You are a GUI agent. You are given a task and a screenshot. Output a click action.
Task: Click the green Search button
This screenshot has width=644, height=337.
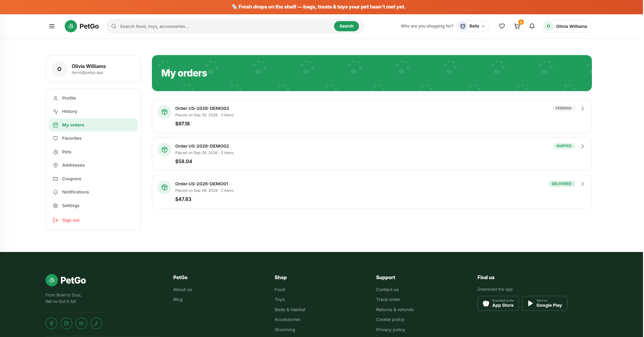pyautogui.click(x=346, y=26)
